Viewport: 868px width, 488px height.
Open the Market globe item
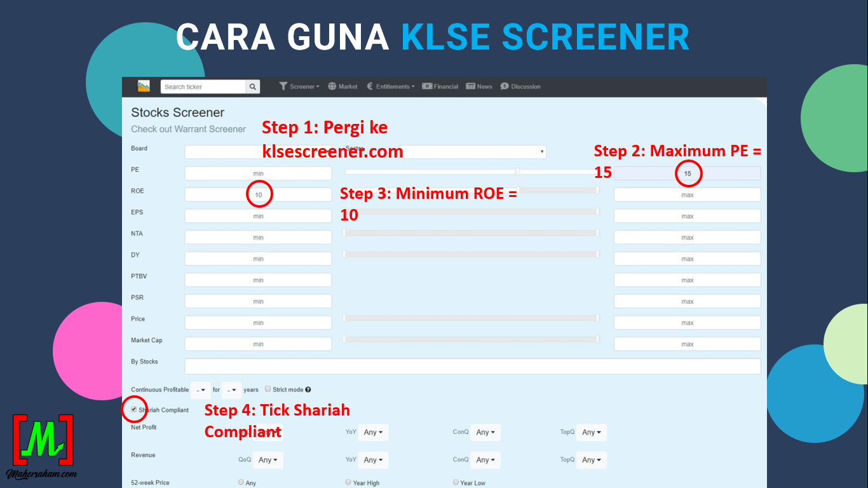pyautogui.click(x=342, y=86)
